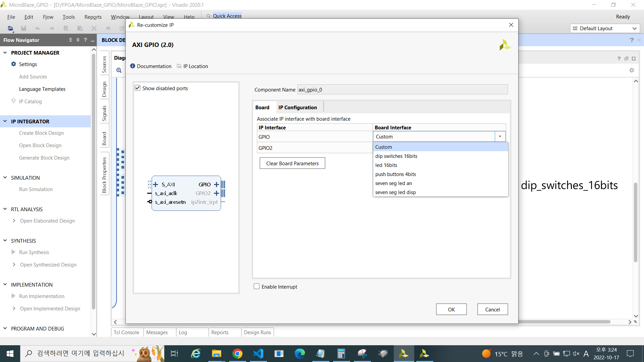Click Clear Board Parameters button
The width and height of the screenshot is (644, 362).
(x=292, y=163)
